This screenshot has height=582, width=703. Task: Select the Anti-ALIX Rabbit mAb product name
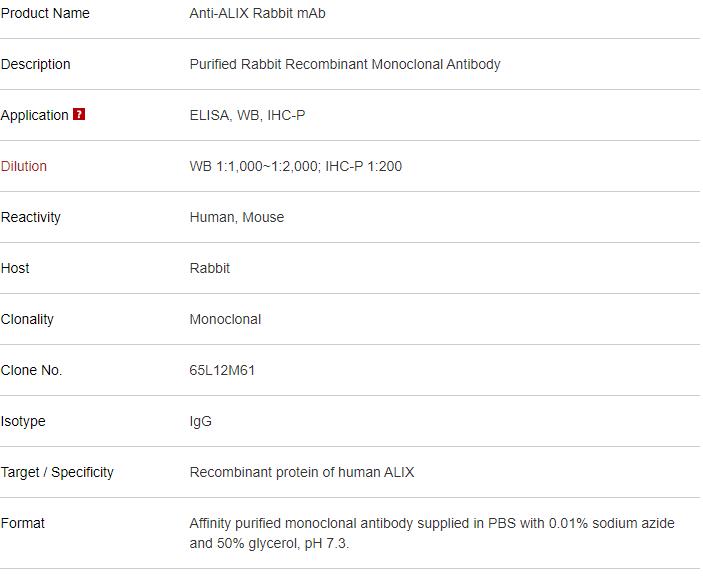click(257, 13)
